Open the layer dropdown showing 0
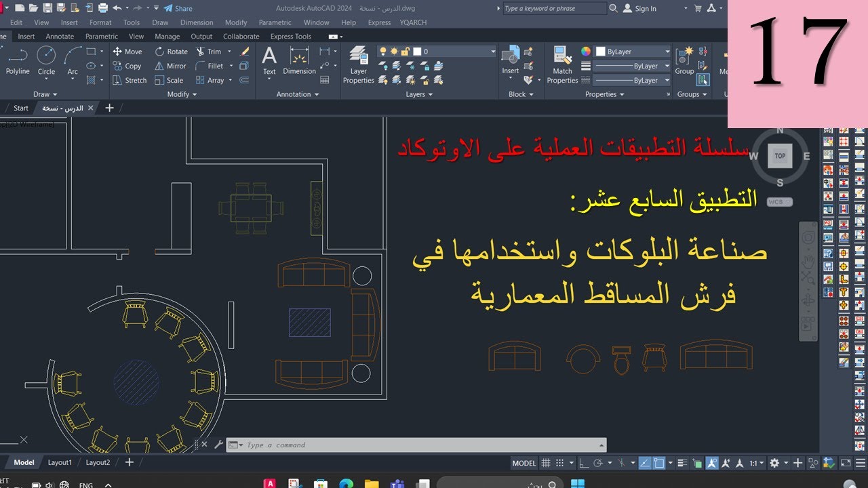868x488 pixels. [437, 52]
